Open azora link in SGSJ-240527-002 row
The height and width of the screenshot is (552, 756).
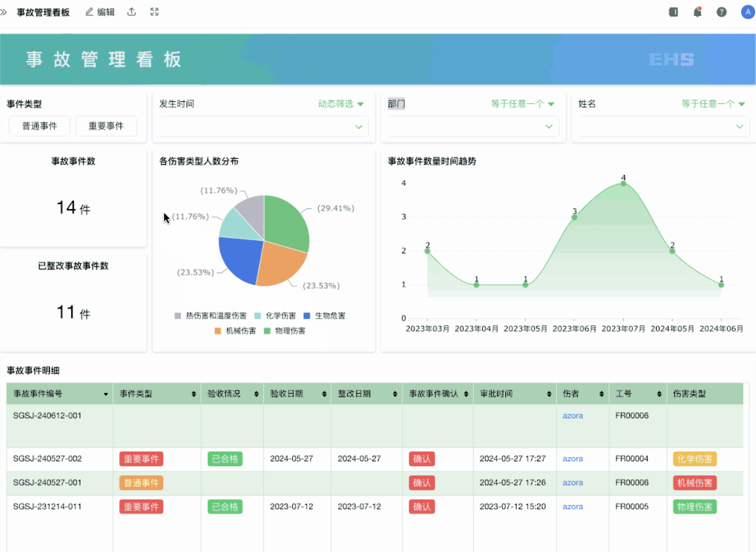[x=572, y=459]
